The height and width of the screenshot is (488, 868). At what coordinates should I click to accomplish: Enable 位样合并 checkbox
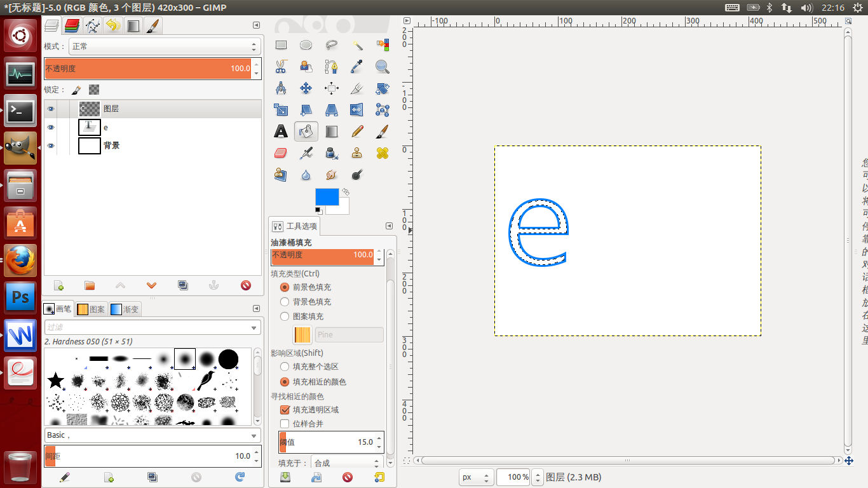(285, 424)
